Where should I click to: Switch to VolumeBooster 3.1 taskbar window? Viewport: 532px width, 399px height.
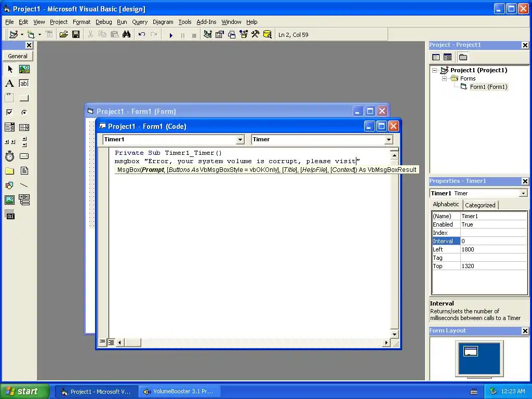(179, 392)
